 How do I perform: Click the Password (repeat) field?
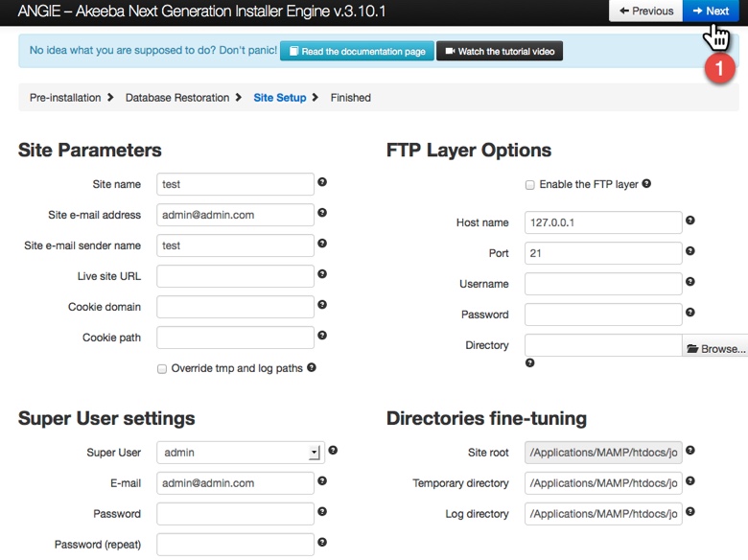pyautogui.click(x=235, y=545)
